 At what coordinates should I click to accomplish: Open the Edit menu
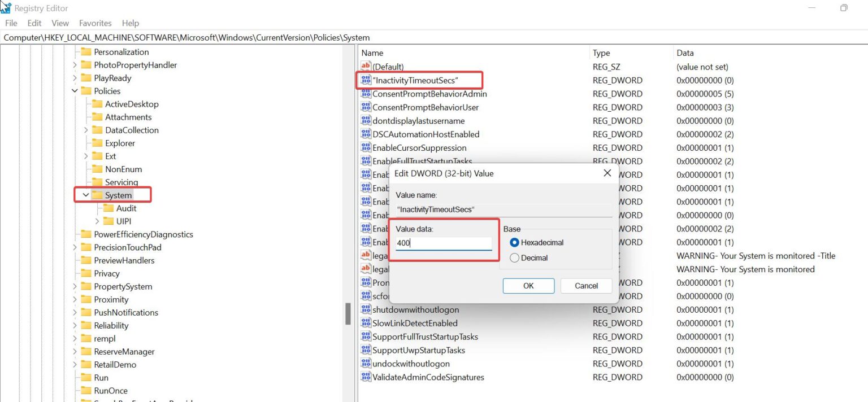[x=34, y=23]
